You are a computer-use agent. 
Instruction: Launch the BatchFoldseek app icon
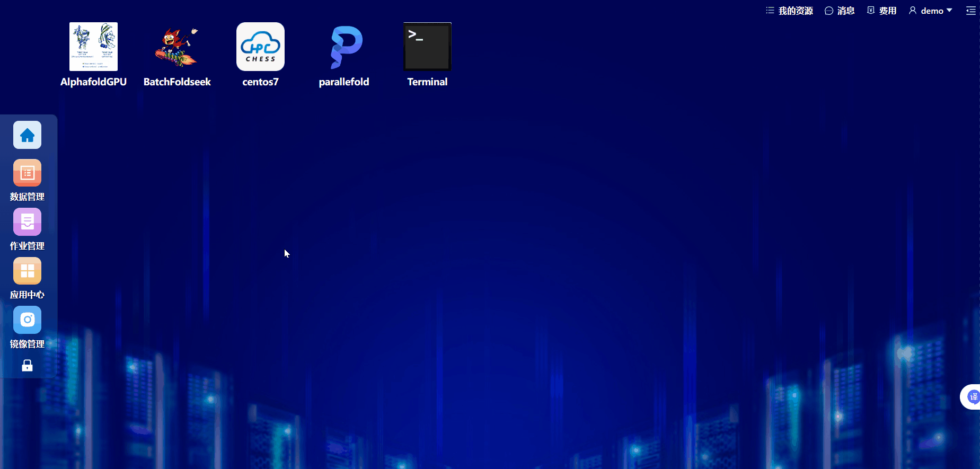[x=177, y=47]
